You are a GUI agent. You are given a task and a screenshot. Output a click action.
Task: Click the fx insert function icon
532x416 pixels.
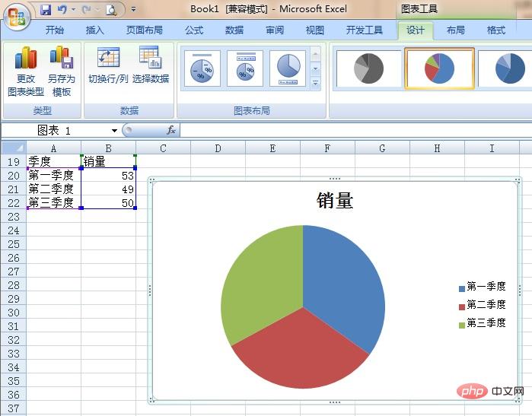(x=171, y=130)
